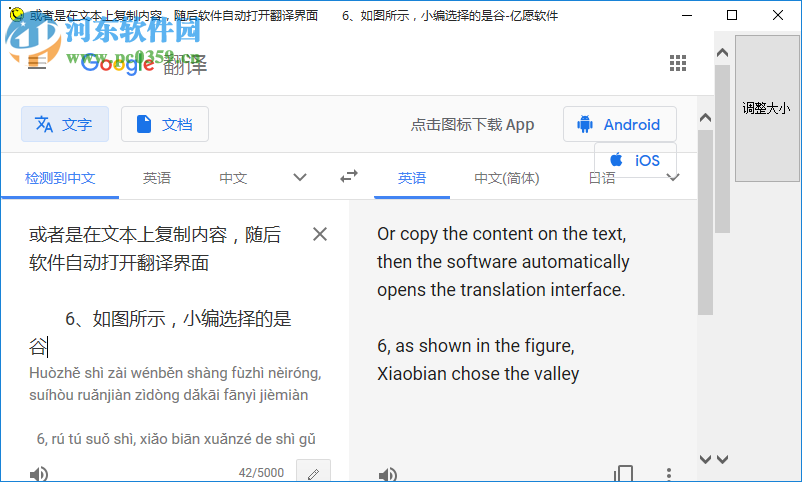Click the 调整大小 resize button
Viewport: 802px width, 482px height.
pyautogui.click(x=766, y=108)
